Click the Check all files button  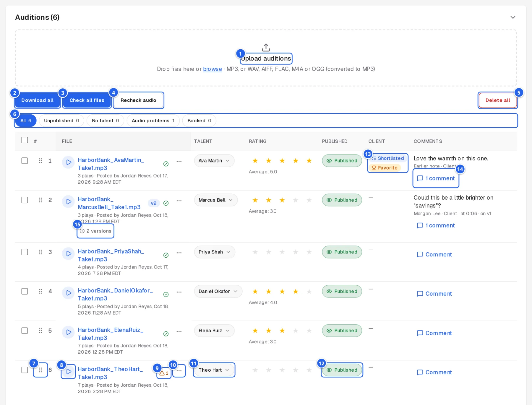point(87,100)
